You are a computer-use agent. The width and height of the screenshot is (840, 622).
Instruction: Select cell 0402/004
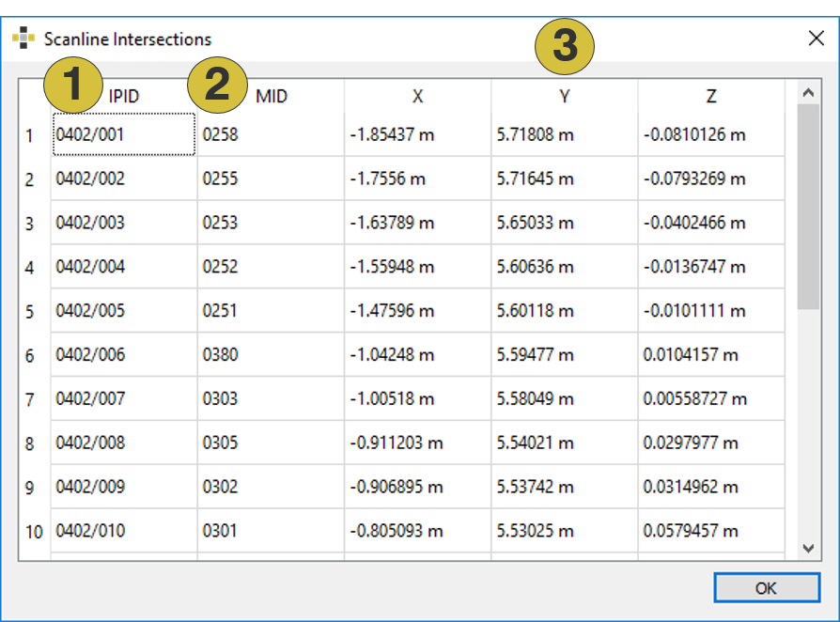124,266
